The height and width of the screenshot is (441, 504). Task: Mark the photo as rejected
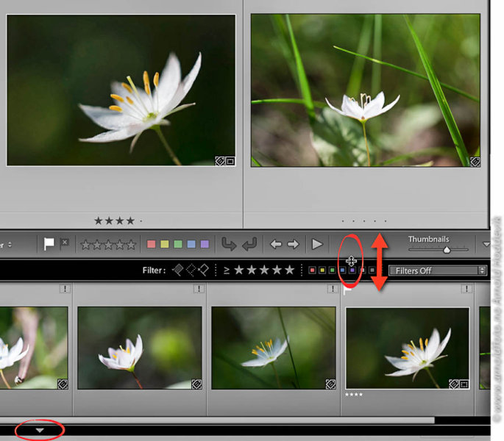pyautogui.click(x=64, y=243)
